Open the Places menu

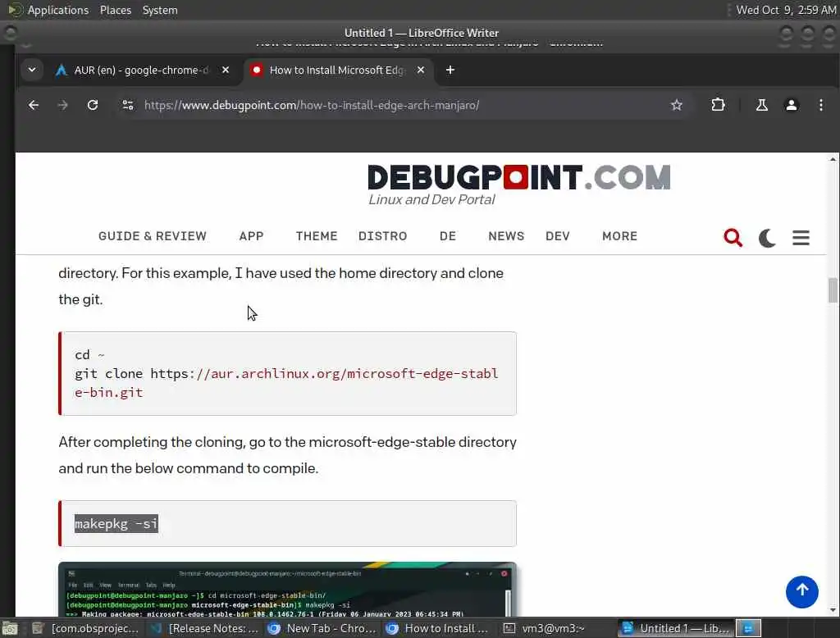(x=115, y=10)
